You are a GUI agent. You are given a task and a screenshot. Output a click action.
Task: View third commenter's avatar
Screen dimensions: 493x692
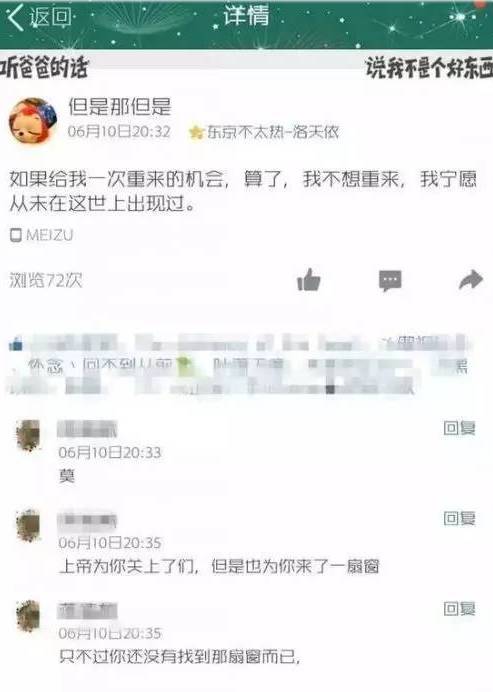[x=28, y=616]
